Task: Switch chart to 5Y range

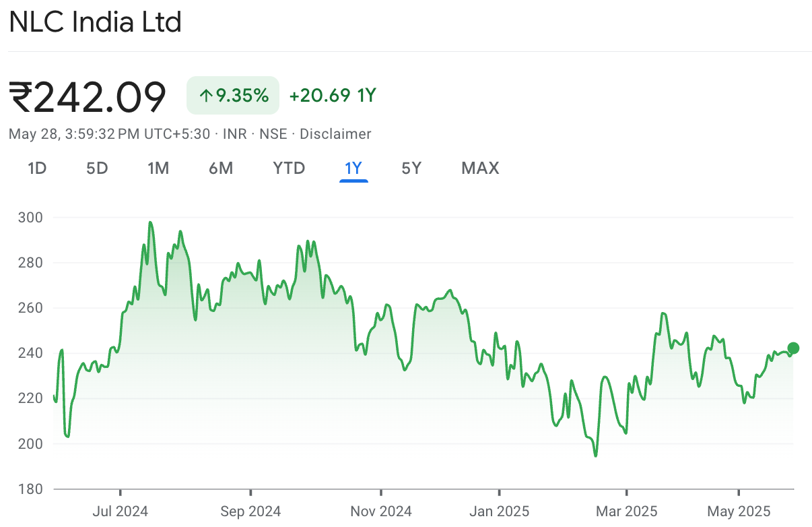Action: (x=411, y=168)
